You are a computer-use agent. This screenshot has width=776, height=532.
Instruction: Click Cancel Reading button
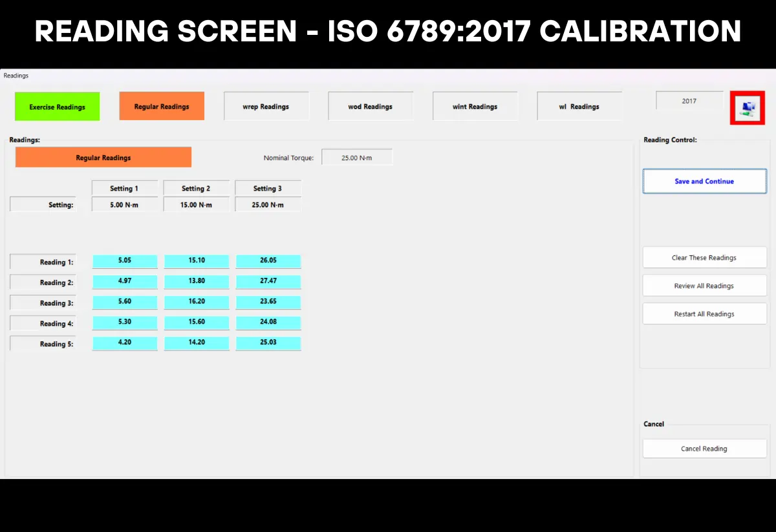pos(704,449)
